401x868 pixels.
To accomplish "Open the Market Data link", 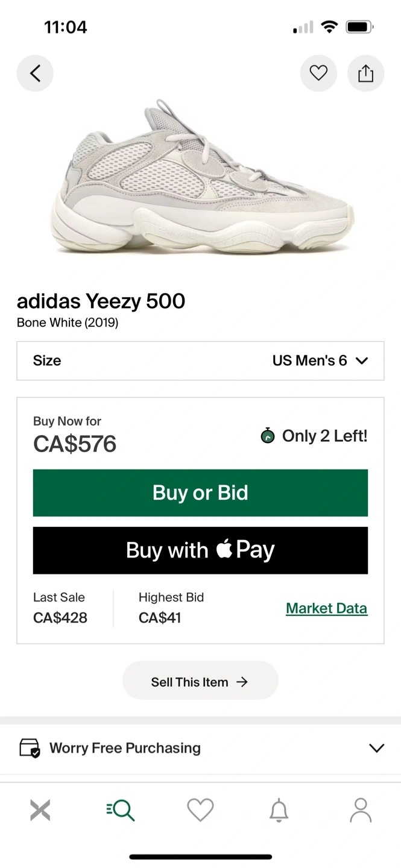I will 326,608.
